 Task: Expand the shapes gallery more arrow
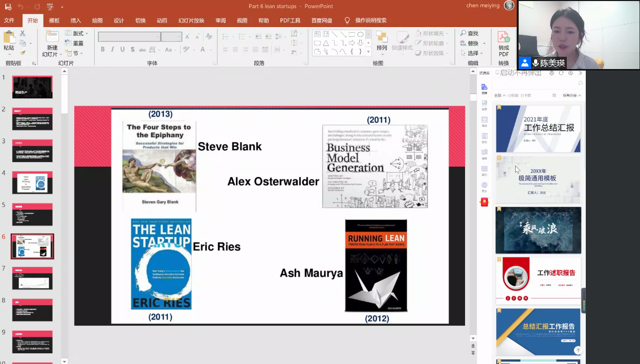click(368, 52)
